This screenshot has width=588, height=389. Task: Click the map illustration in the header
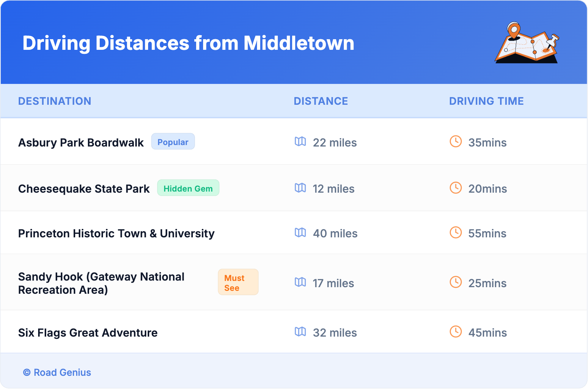click(527, 43)
